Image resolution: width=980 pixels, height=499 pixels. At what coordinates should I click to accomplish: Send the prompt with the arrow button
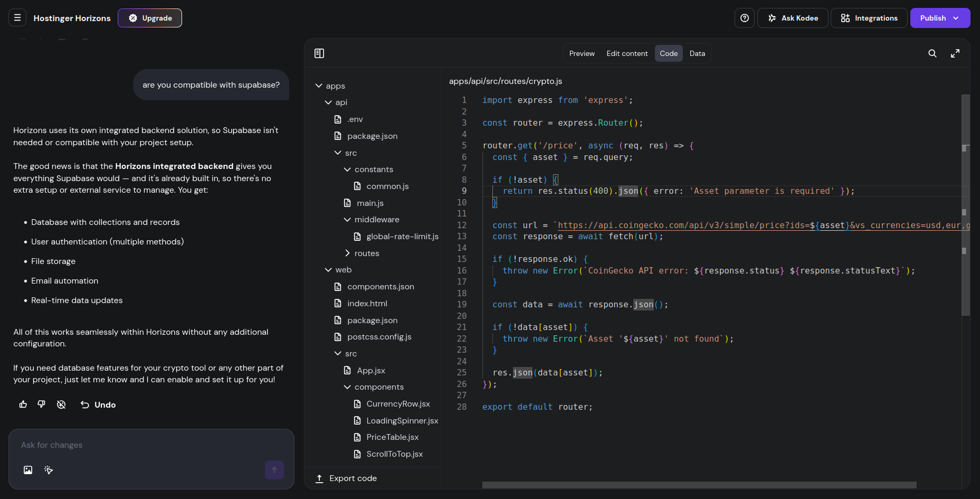(274, 470)
